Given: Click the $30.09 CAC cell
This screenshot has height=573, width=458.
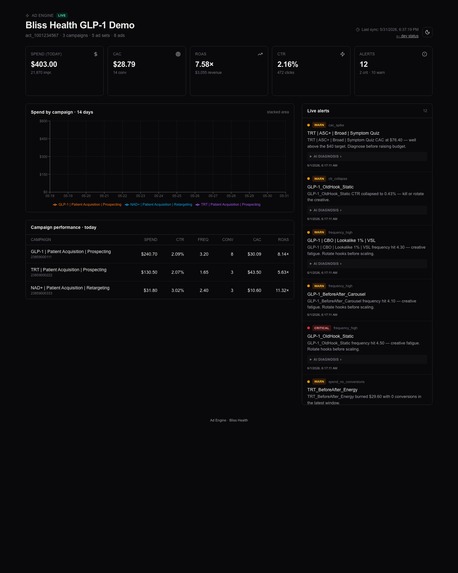Looking at the screenshot, I should pos(254,254).
